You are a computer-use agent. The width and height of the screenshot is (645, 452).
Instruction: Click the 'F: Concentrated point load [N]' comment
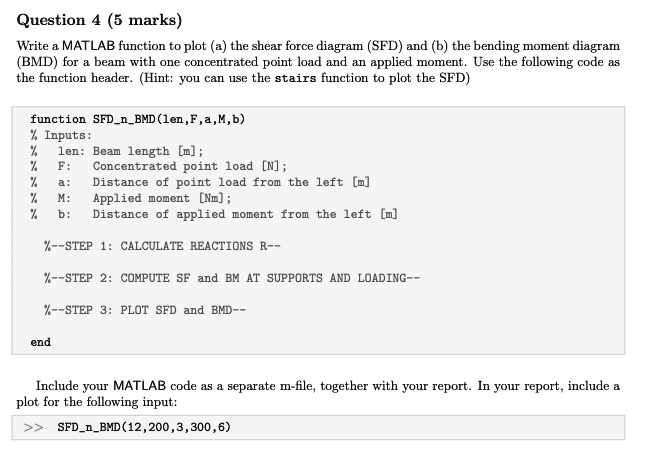tap(172, 166)
